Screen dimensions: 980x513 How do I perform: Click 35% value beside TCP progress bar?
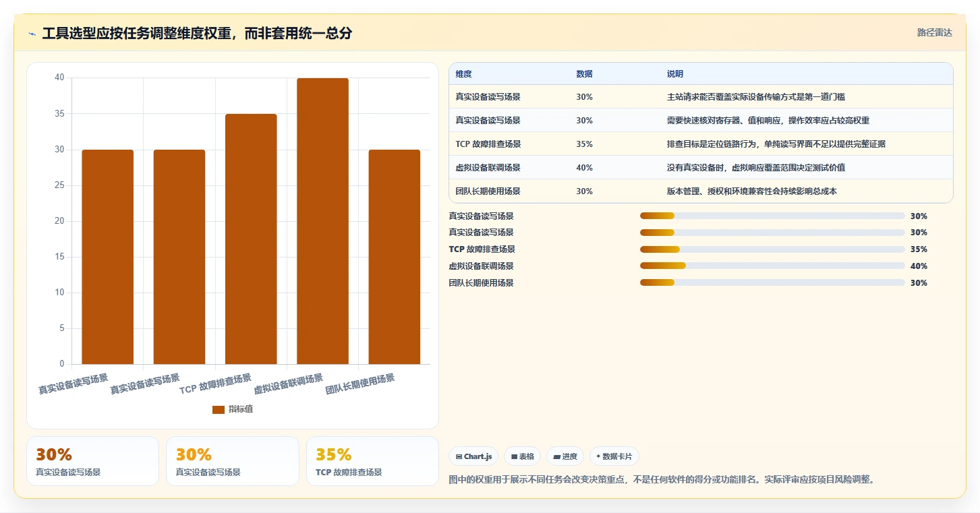pyautogui.click(x=919, y=249)
